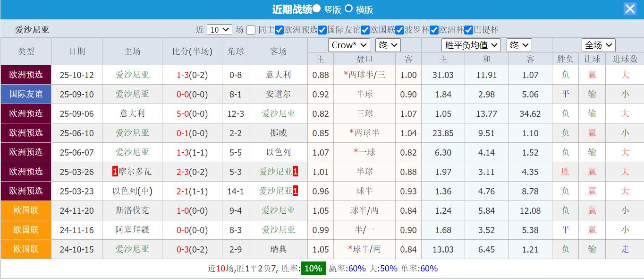Uncheck the 国际友谊 competition filter

coord(322,29)
